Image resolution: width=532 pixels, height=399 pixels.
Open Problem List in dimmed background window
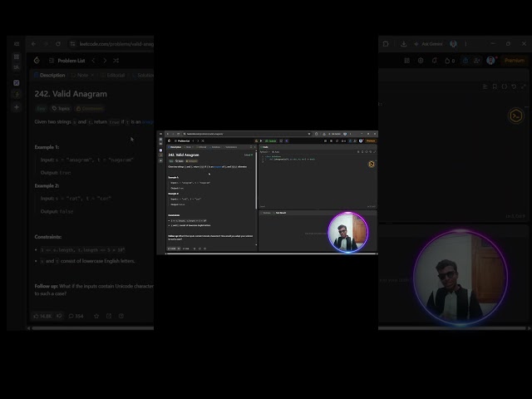click(66, 61)
